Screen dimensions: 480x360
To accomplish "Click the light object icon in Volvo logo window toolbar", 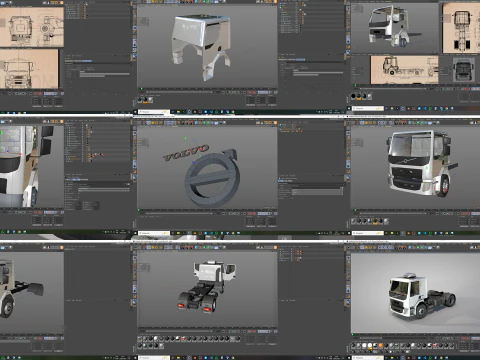I will coord(225,123).
